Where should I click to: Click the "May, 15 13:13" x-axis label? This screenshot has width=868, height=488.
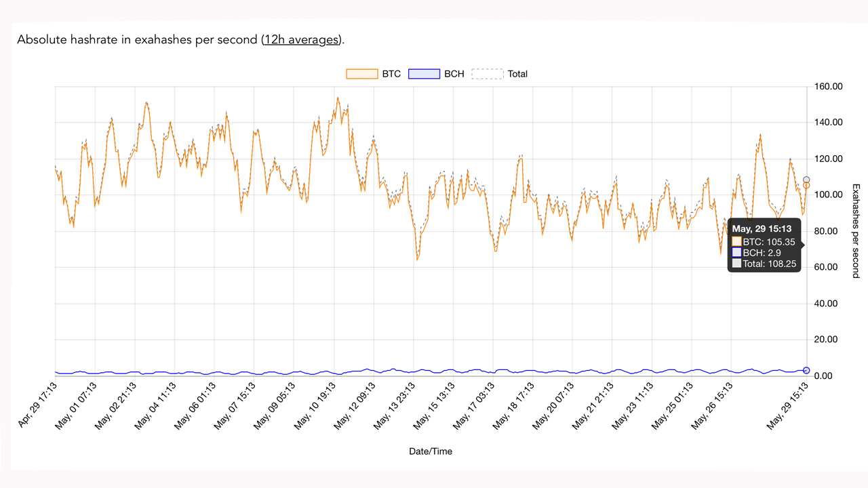pos(435,406)
